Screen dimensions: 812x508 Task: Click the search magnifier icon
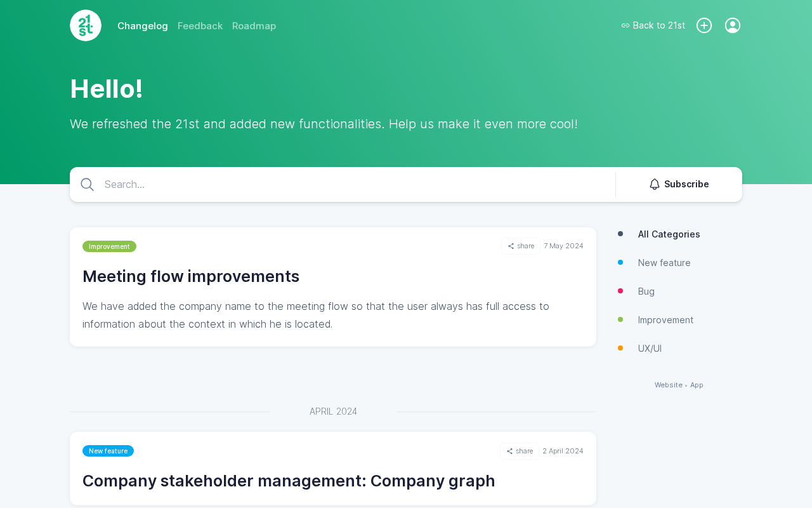point(88,185)
